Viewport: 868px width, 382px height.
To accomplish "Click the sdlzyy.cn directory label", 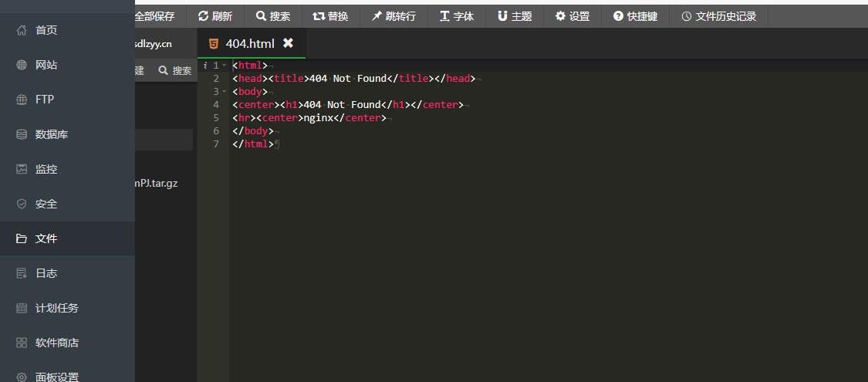I will tap(154, 44).
